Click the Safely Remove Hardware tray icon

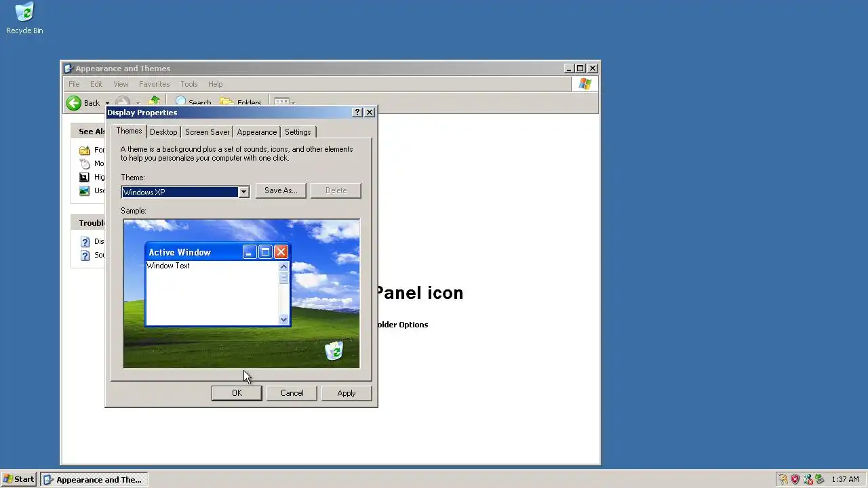[820, 479]
